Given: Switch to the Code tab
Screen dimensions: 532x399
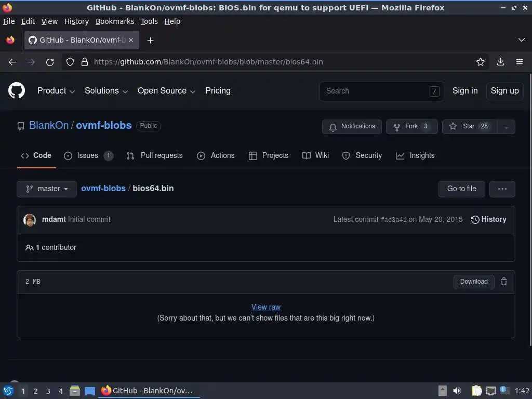Looking at the screenshot, I should point(36,155).
